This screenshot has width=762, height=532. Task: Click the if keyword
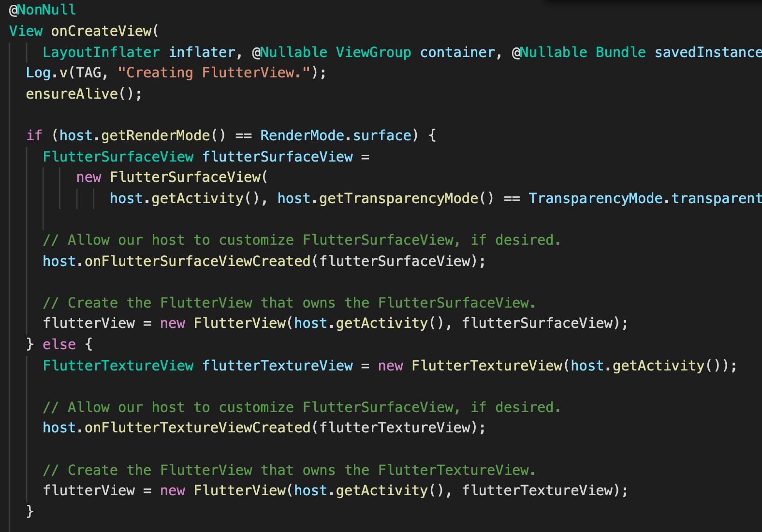pyautogui.click(x=34, y=135)
